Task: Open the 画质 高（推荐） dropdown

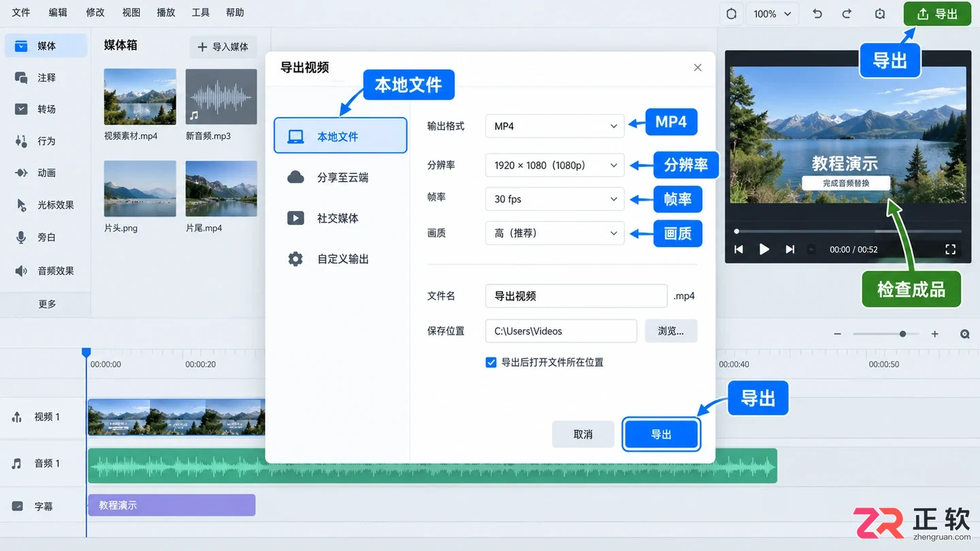Action: [x=555, y=233]
